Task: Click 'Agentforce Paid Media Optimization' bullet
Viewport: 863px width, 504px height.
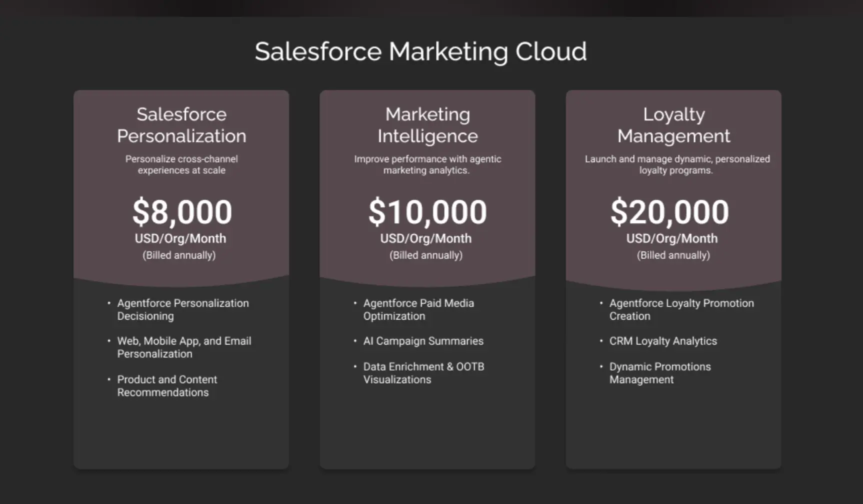Action: (418, 310)
